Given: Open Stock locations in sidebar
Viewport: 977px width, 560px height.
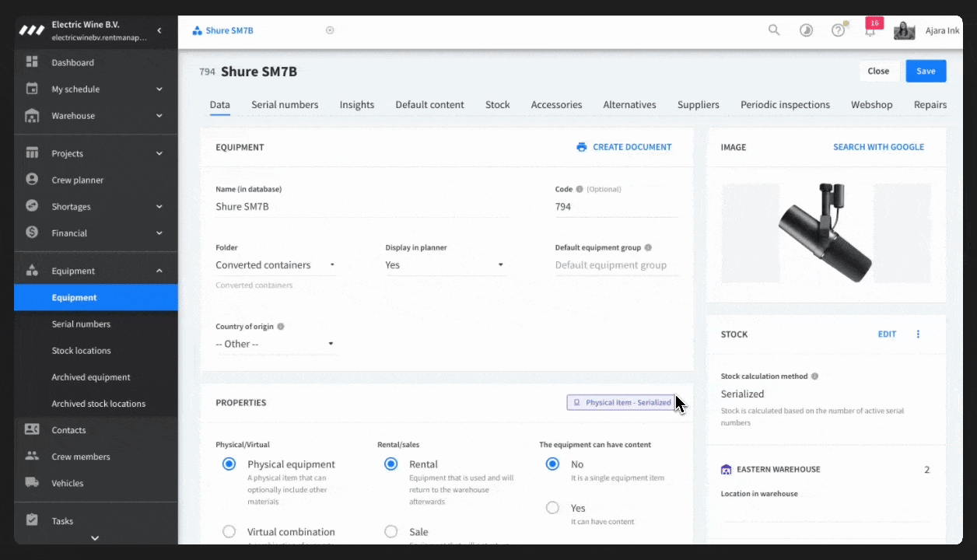Looking at the screenshot, I should (x=81, y=351).
